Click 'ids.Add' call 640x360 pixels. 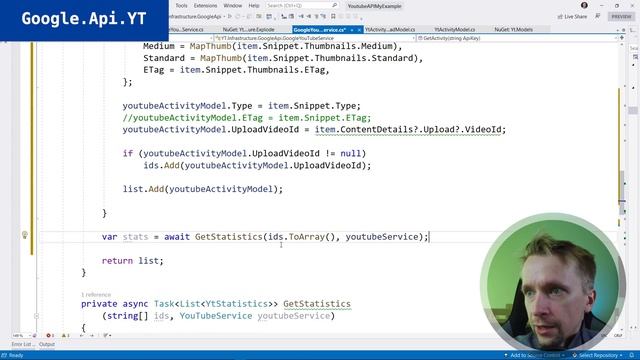[161, 165]
